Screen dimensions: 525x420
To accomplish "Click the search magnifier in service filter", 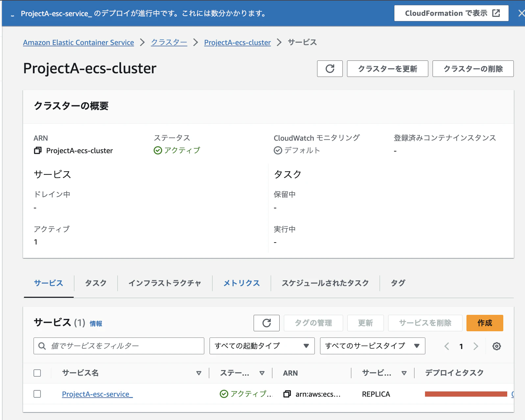I will (42, 346).
